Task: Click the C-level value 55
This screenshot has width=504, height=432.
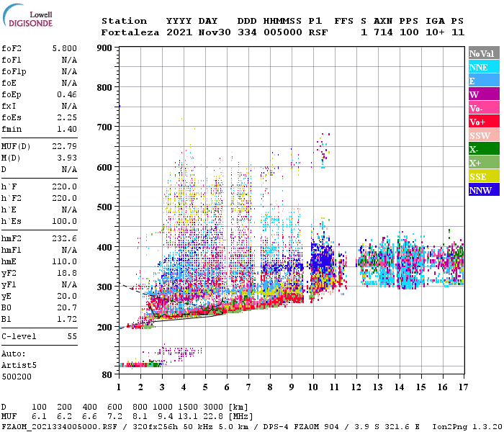Action: 72,336
